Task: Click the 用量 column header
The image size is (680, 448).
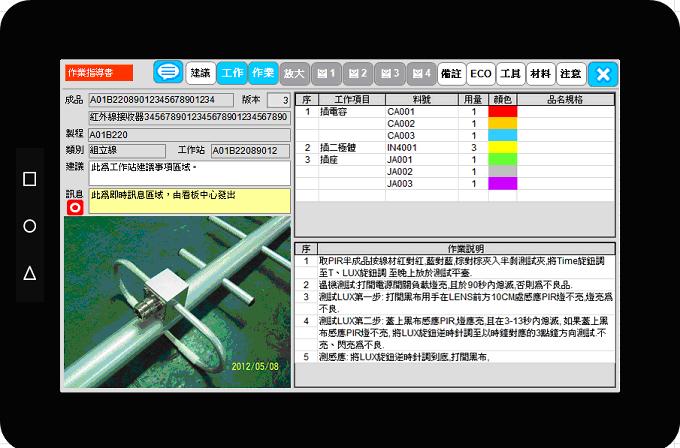Action: [x=473, y=100]
